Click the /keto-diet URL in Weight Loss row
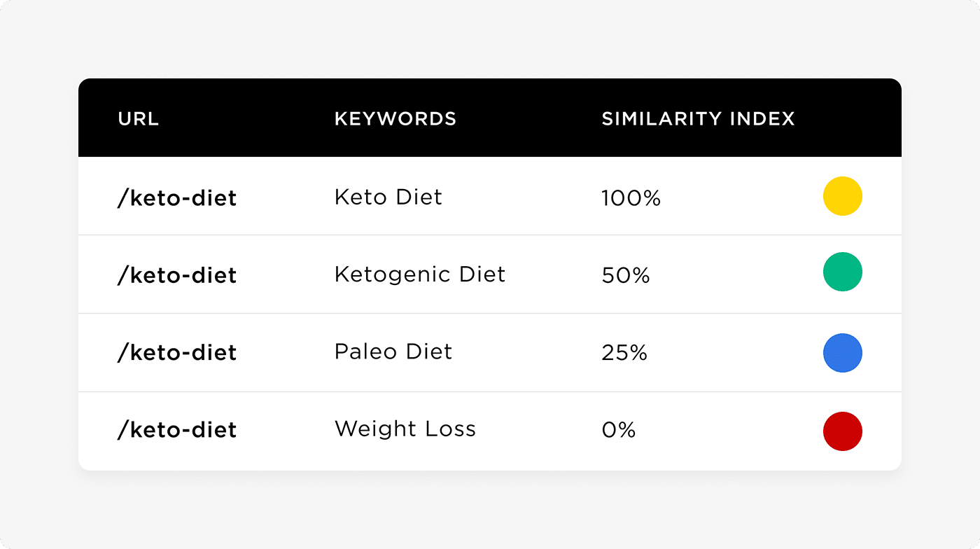The image size is (980, 549). coord(177,430)
